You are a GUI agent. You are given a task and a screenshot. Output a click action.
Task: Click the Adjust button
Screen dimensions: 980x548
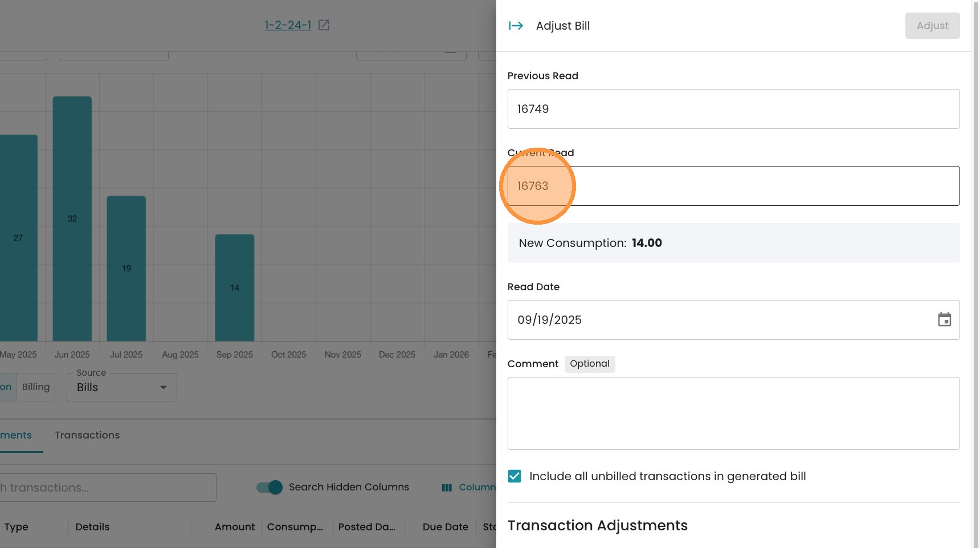pyautogui.click(x=932, y=26)
